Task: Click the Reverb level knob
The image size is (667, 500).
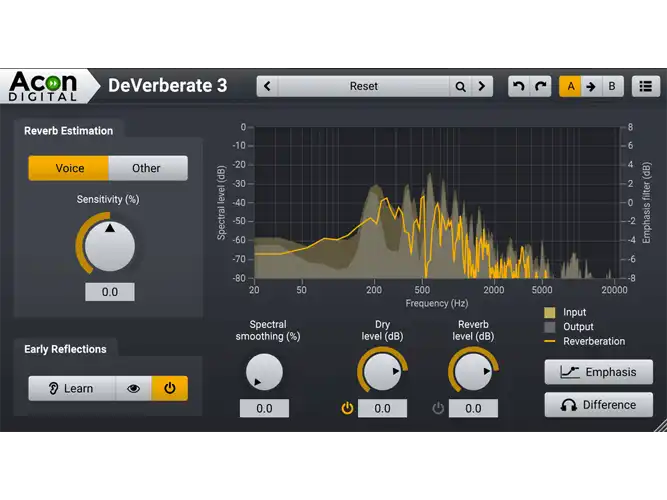Action: pyautogui.click(x=473, y=371)
